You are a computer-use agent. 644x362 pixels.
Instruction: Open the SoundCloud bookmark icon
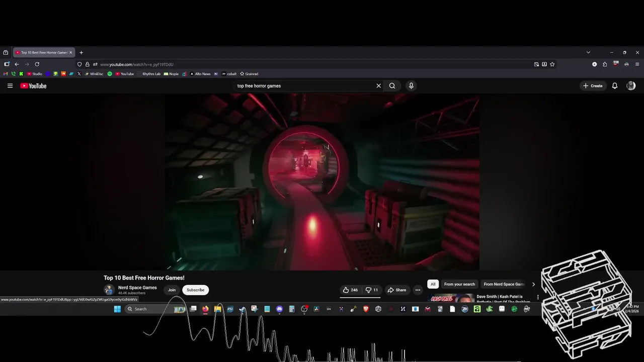pyautogui.click(x=63, y=74)
